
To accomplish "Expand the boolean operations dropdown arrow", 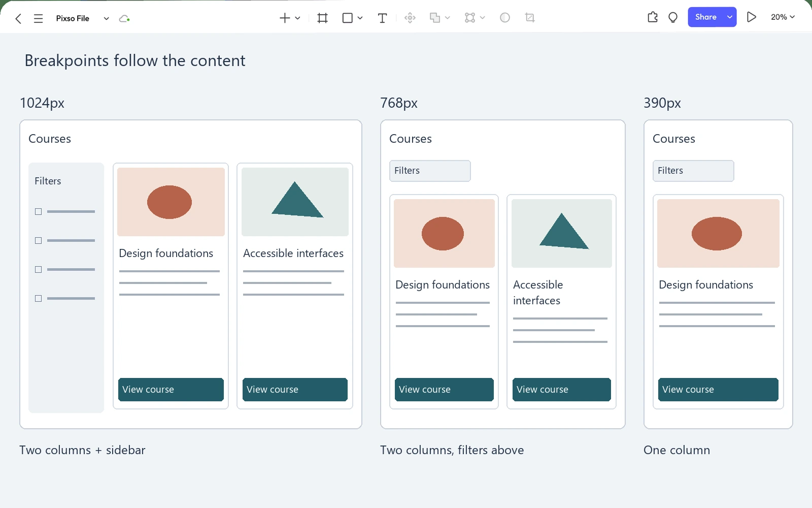I will [x=447, y=18].
